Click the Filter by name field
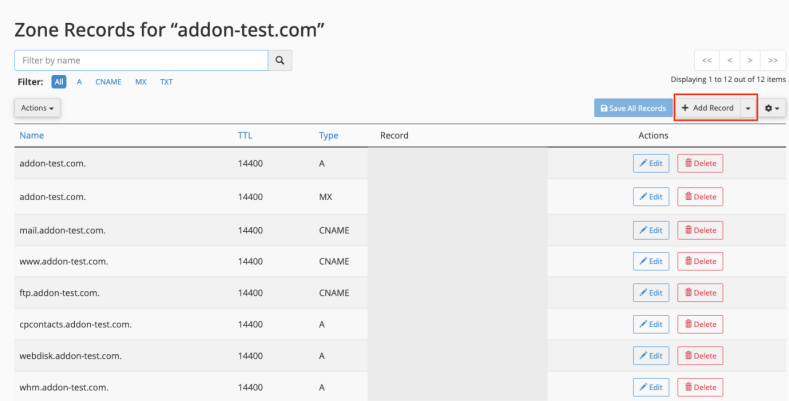 click(141, 61)
